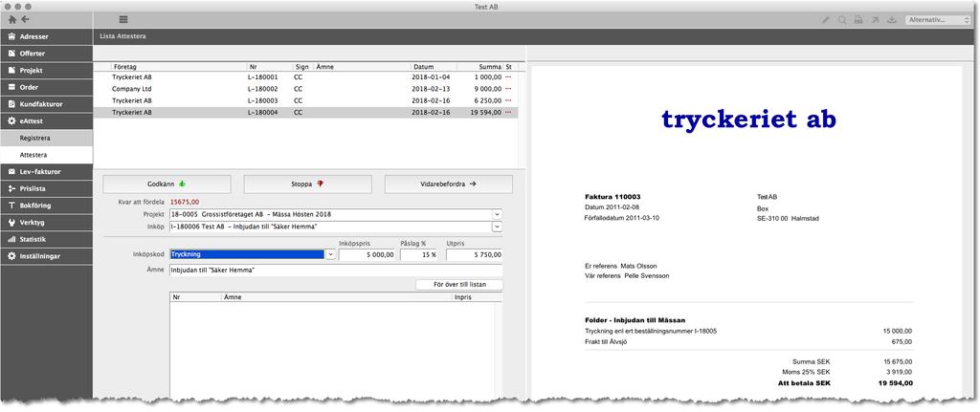
Task: Sort list by Företag column header
Action: point(124,67)
